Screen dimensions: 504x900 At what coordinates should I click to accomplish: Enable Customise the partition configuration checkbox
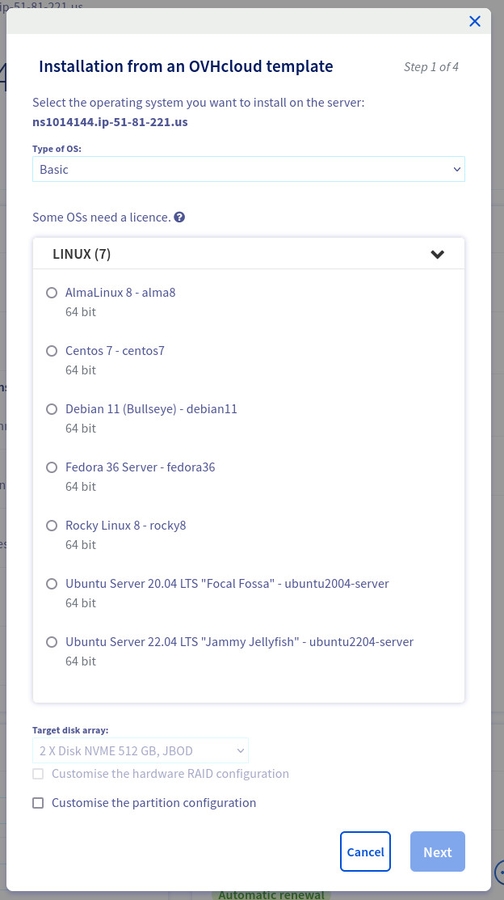(38, 803)
